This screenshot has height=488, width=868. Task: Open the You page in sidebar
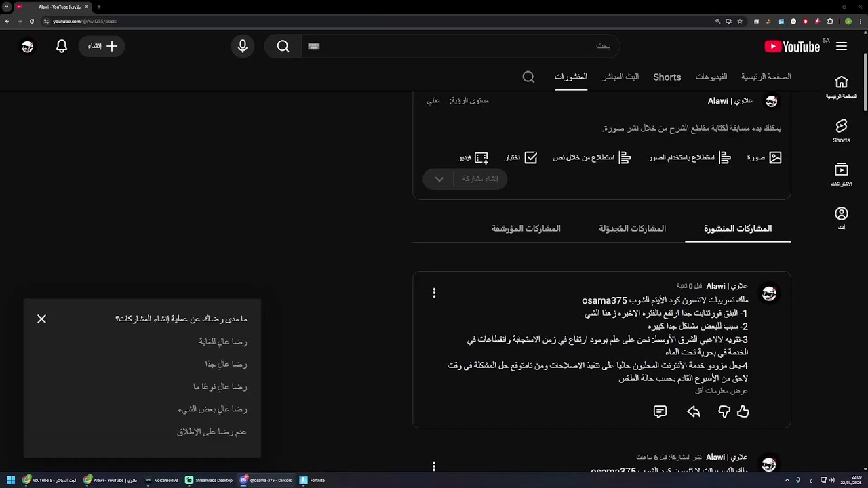(x=842, y=218)
